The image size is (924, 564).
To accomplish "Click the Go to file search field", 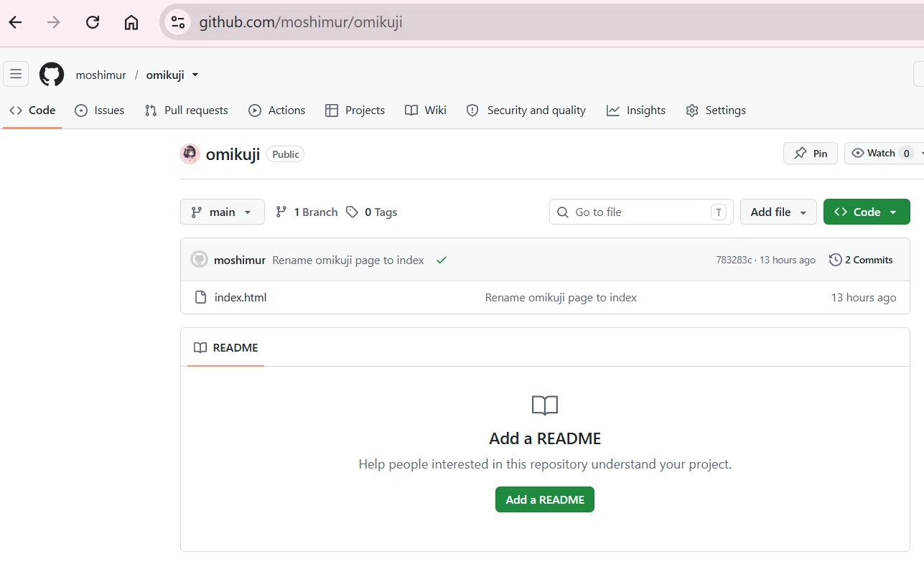I will pyautogui.click(x=641, y=212).
